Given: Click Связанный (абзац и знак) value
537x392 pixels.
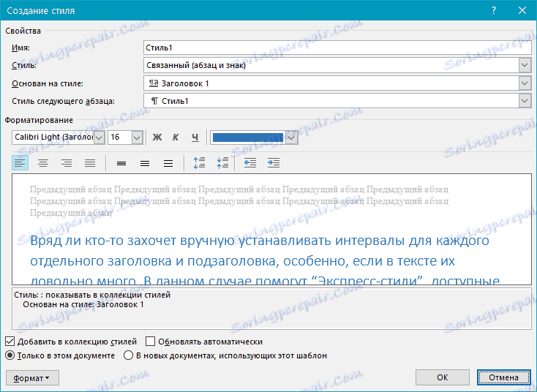Looking at the screenshot, I should coord(196,65).
